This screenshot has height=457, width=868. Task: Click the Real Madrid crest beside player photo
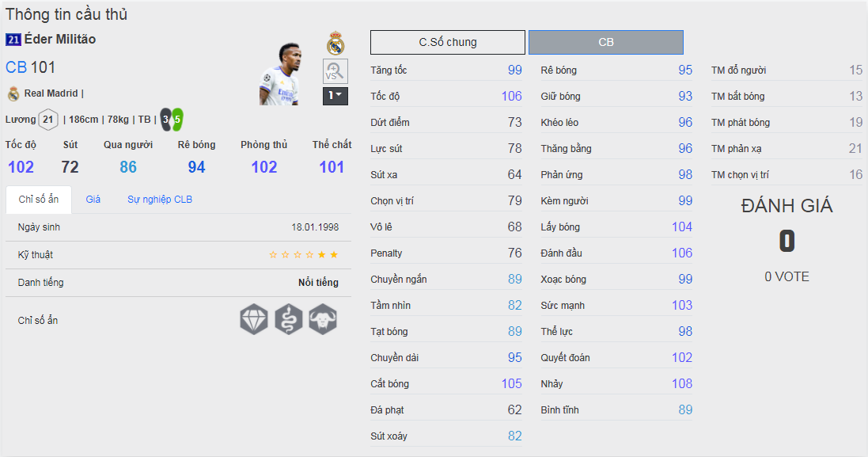[335, 43]
